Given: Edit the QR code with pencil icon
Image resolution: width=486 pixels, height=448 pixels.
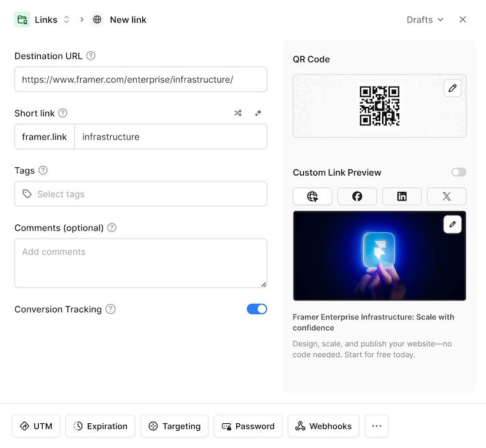Looking at the screenshot, I should pyautogui.click(x=452, y=88).
